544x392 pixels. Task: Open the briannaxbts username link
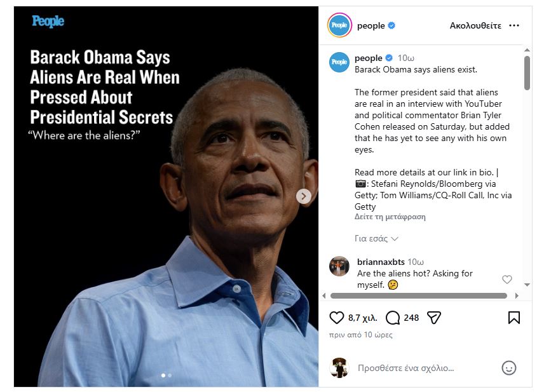[x=381, y=262]
